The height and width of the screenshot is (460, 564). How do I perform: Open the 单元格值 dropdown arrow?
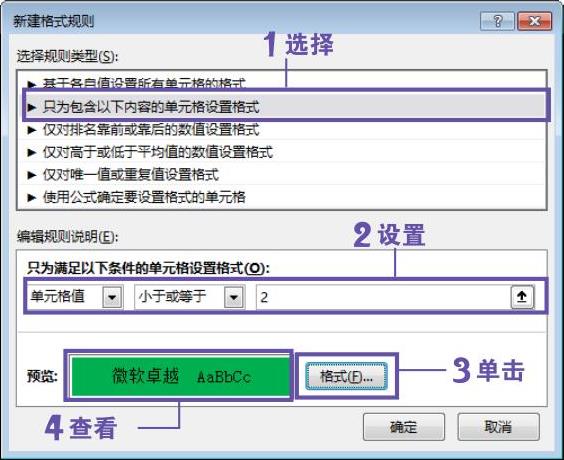tap(112, 297)
